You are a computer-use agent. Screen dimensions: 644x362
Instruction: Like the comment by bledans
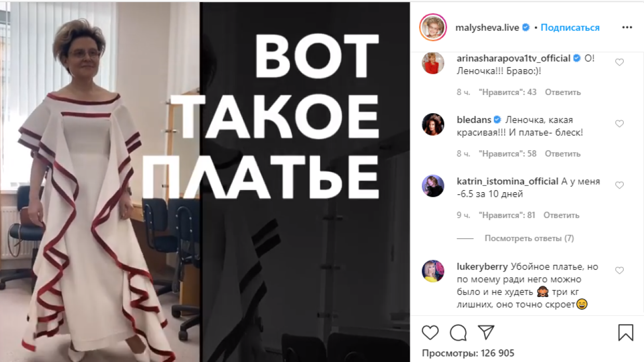619,124
